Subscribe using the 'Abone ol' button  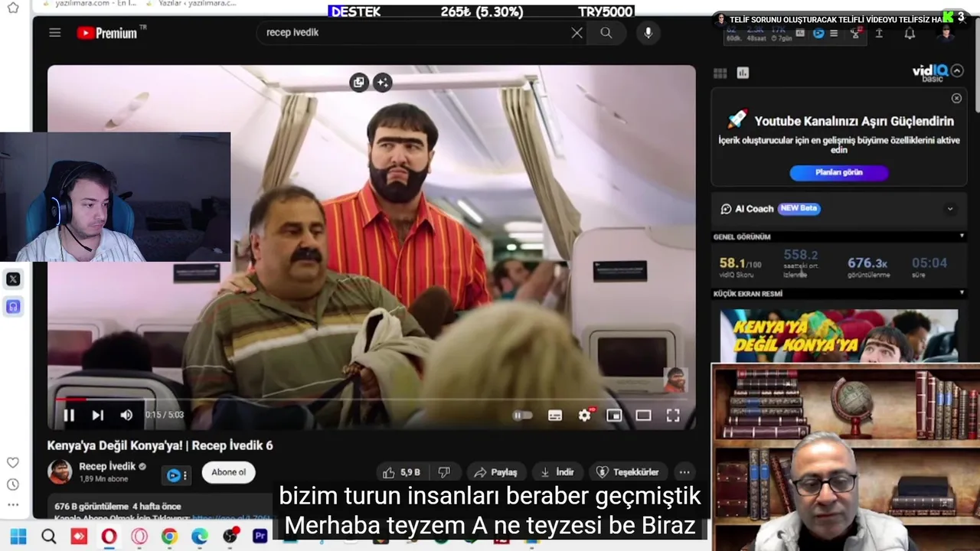(x=228, y=472)
